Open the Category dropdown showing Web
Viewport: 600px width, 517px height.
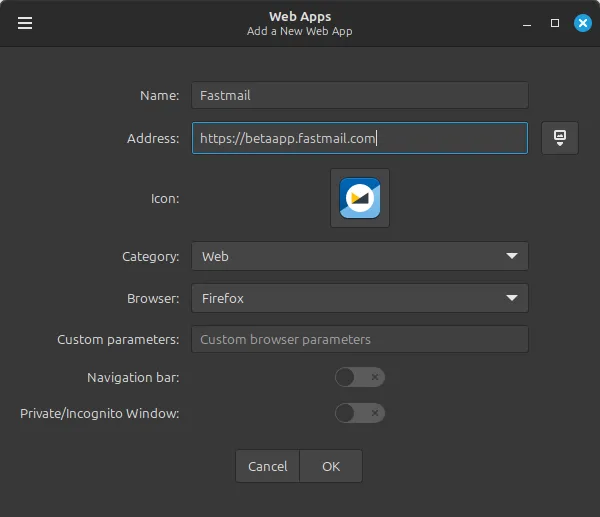(360, 256)
